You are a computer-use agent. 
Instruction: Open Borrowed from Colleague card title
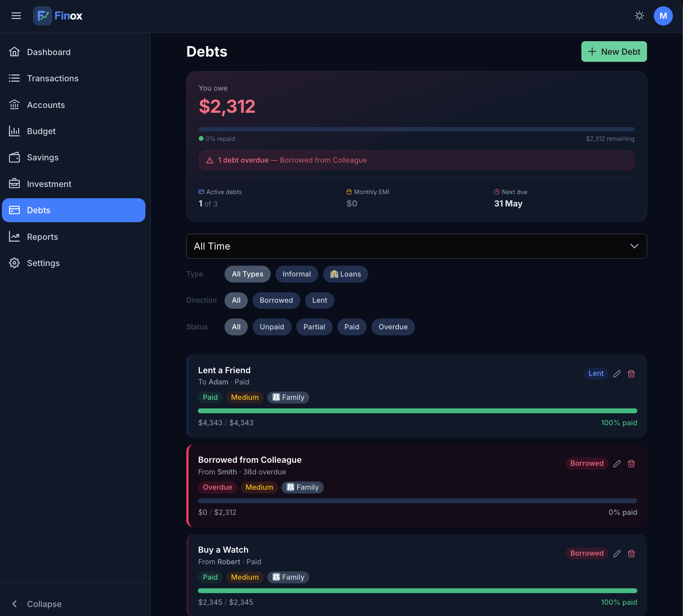(250, 460)
